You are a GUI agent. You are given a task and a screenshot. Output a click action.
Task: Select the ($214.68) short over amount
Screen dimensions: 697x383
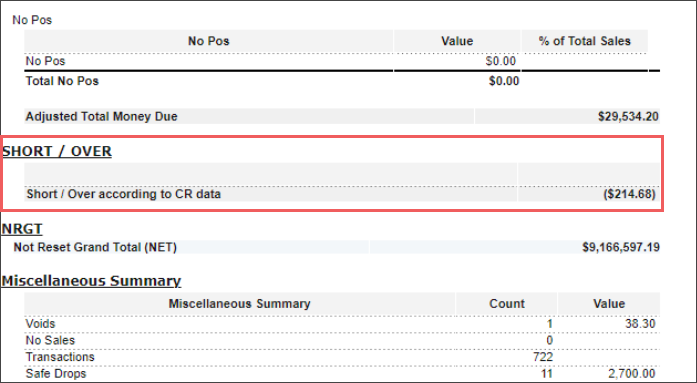[629, 194]
